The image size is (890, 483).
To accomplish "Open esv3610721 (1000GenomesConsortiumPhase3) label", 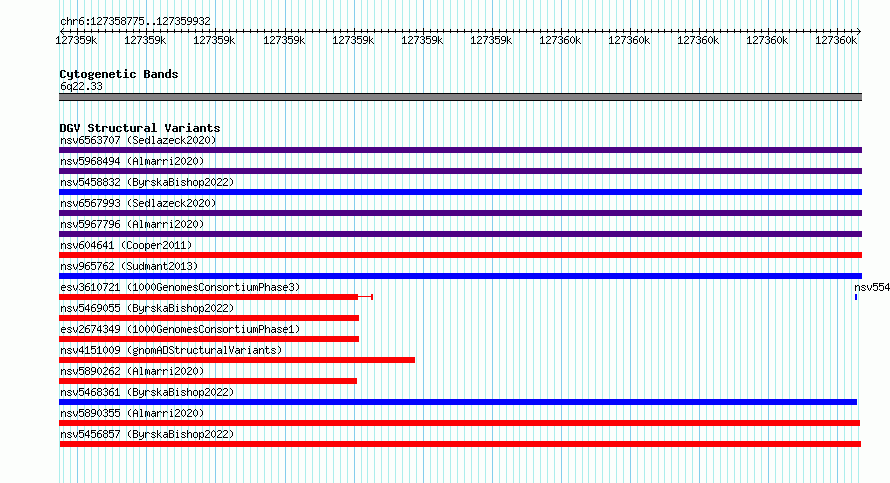I will click(x=180, y=287).
